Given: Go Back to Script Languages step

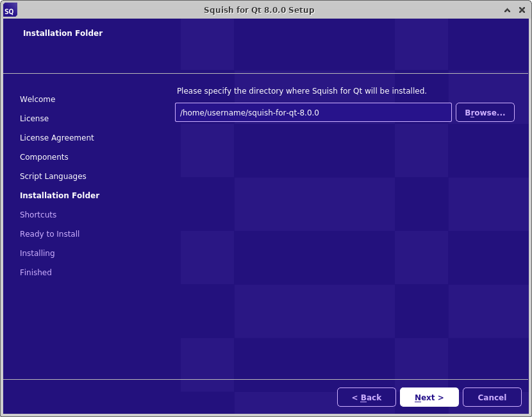Looking at the screenshot, I should tap(366, 397).
